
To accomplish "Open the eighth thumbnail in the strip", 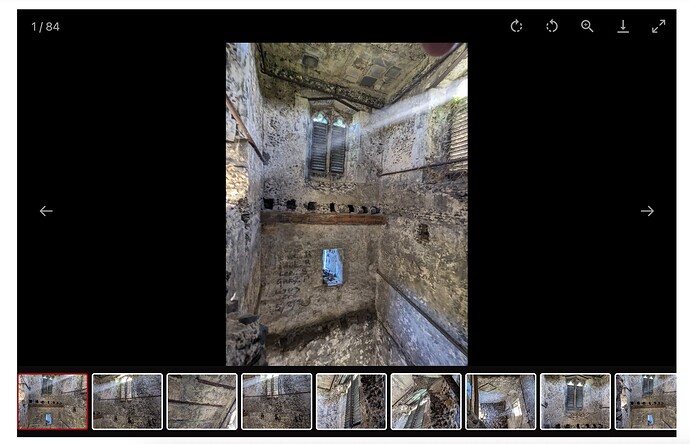I will [x=575, y=401].
